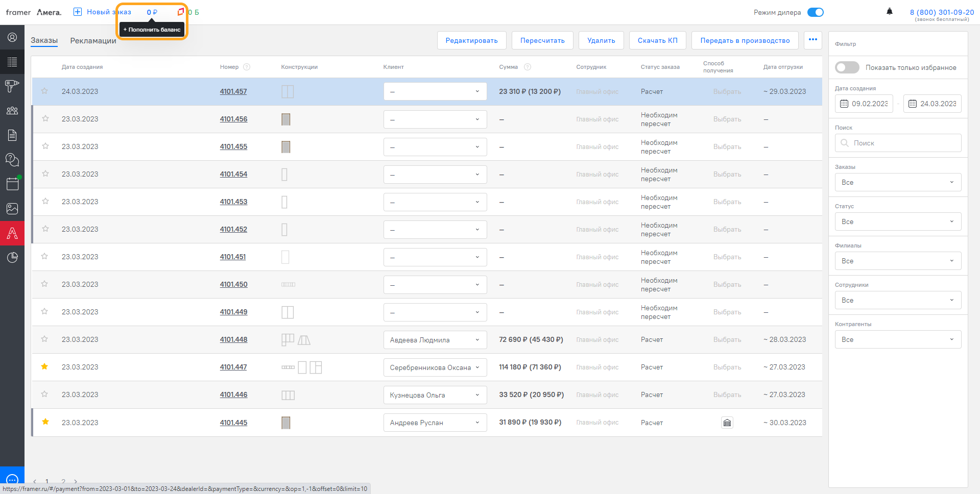Open calendar icon for start date 09.02.2023
The width and height of the screenshot is (980, 494).
(x=844, y=104)
